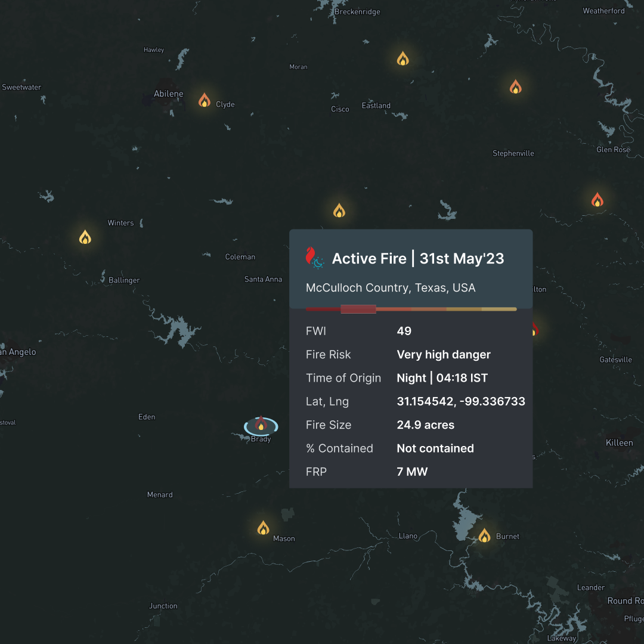Viewport: 644px width, 644px height.
Task: Click the Very high danger risk label
Action: pos(444,354)
